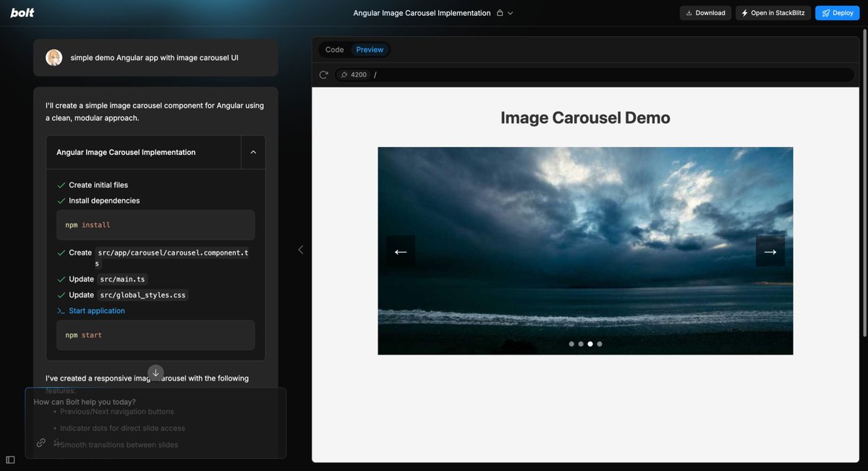Open the port 4200 selector

point(354,75)
